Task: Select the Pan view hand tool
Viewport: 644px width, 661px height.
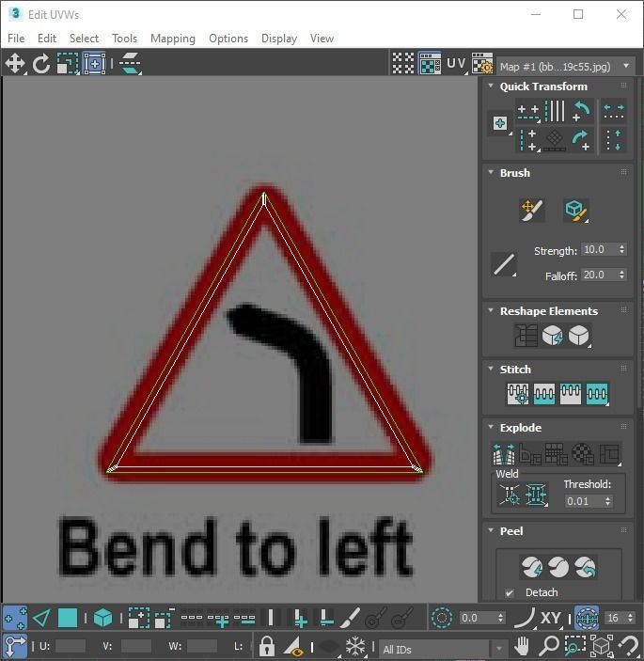Action: (x=522, y=645)
